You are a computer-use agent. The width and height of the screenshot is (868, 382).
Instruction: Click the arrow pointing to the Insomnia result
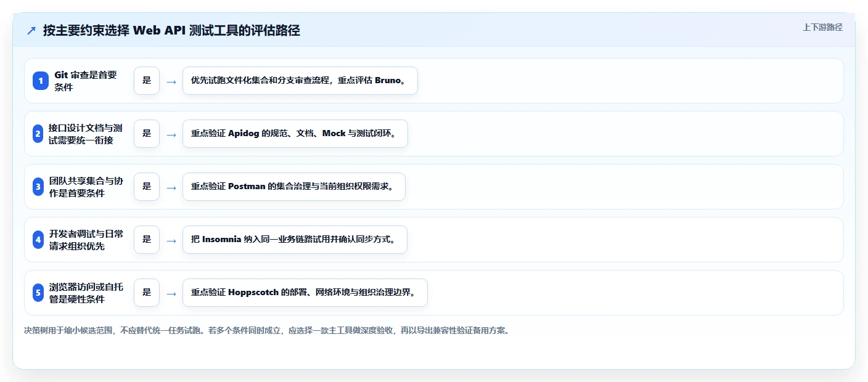click(171, 240)
